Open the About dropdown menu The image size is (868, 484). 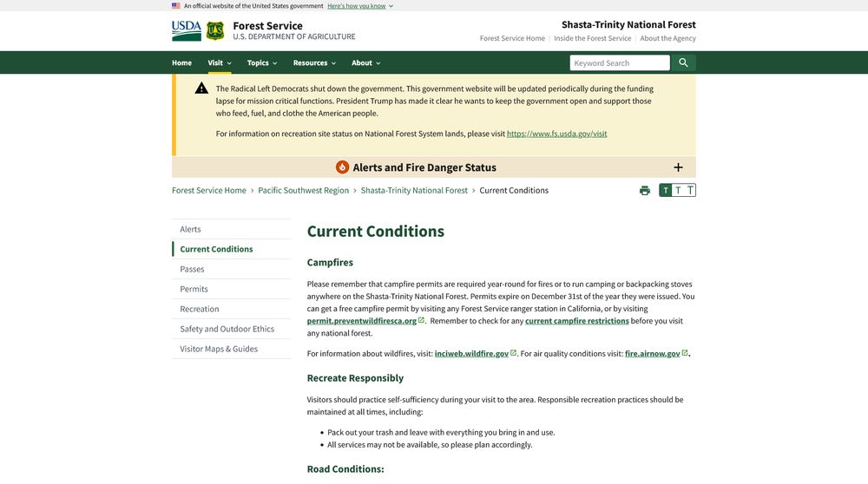[x=366, y=62]
